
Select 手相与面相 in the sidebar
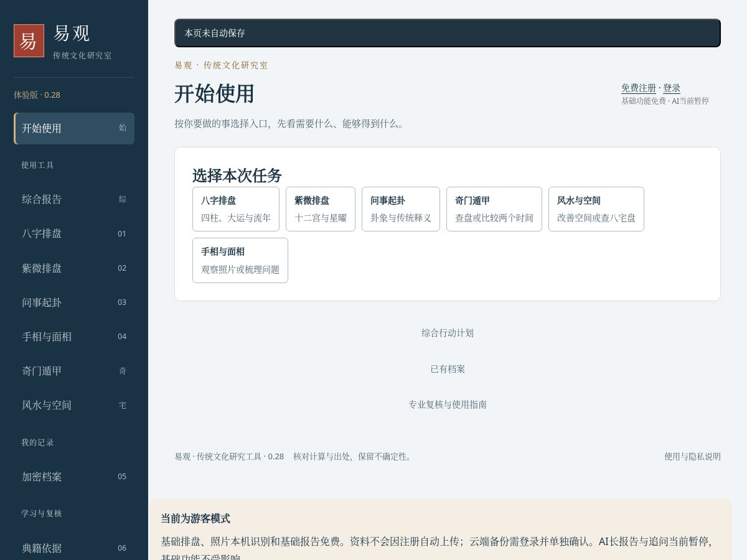coord(74,336)
